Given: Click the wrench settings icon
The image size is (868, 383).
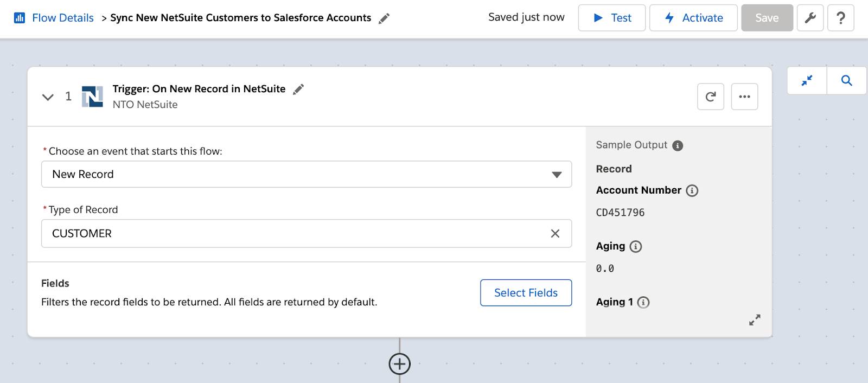Looking at the screenshot, I should 810,18.
